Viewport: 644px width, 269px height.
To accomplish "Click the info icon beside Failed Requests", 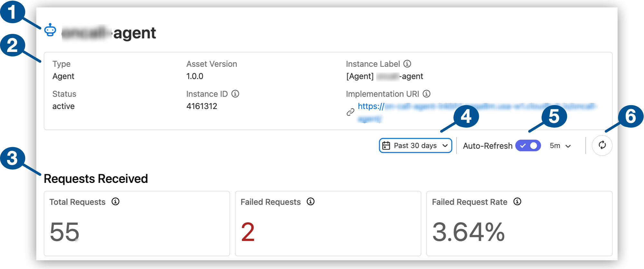I will (x=310, y=202).
